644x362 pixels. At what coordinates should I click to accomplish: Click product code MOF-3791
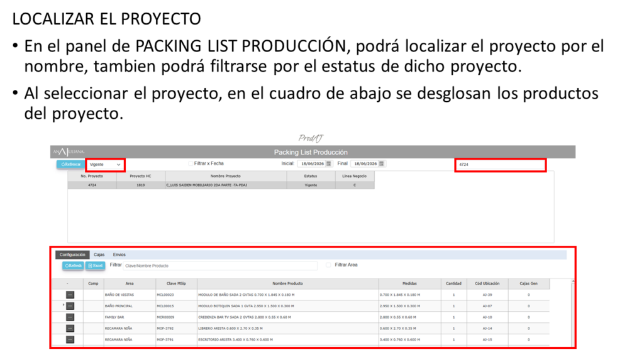[165, 340]
